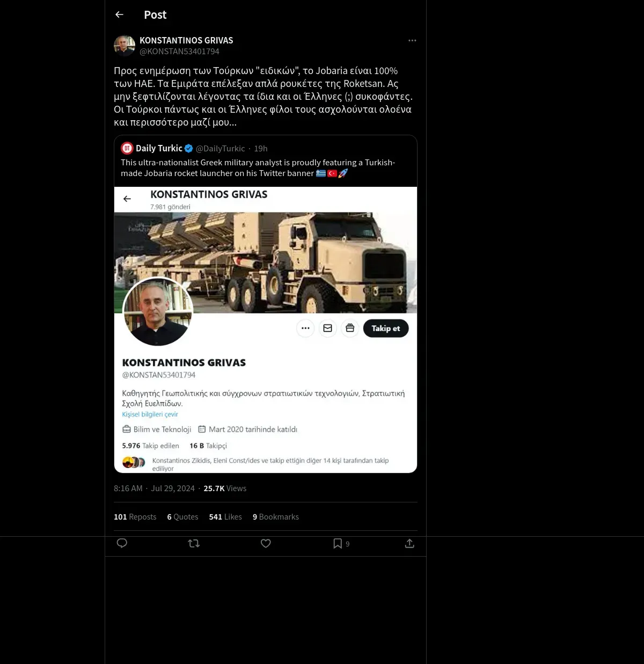Viewport: 644px width, 664px height.
Task: Click the envelope message icon in screenshot
Action: coord(328,328)
